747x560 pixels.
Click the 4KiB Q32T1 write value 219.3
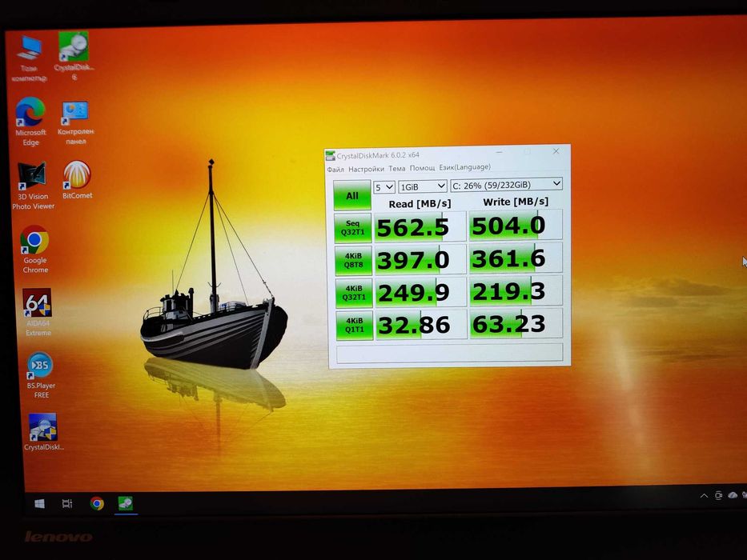516,291
